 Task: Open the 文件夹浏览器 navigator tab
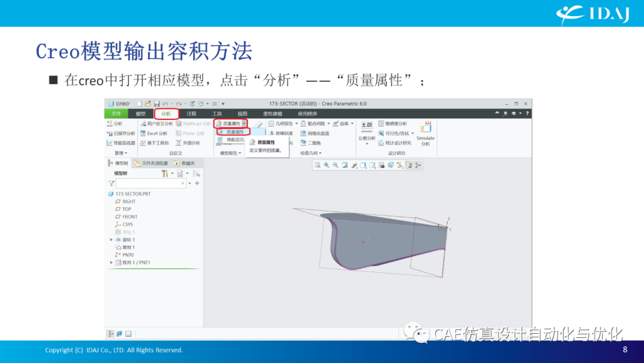(151, 163)
